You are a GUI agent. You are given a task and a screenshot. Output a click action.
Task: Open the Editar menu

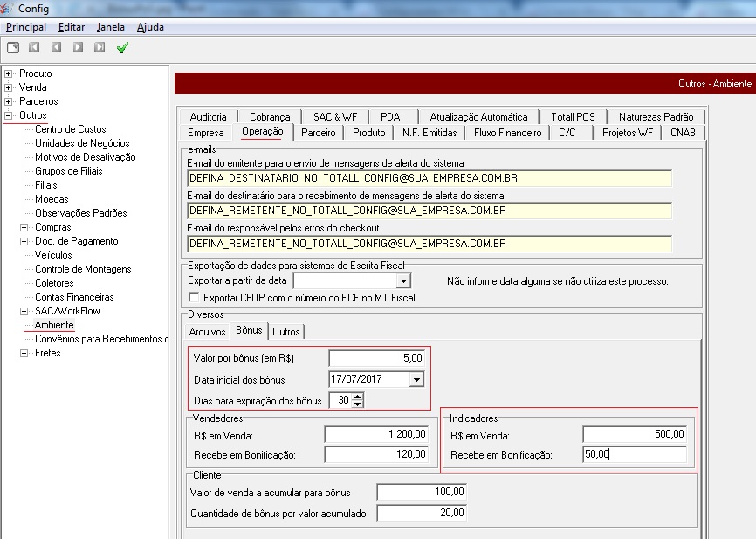click(x=72, y=27)
